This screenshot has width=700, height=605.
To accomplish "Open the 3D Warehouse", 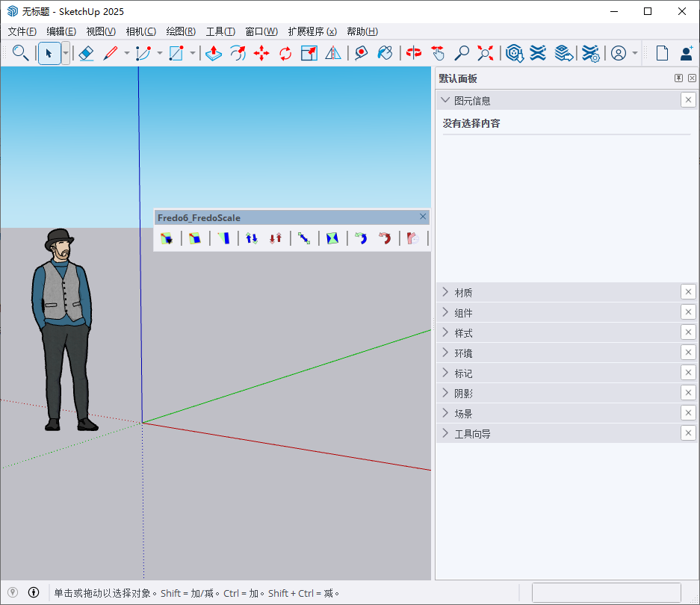I will pos(514,53).
